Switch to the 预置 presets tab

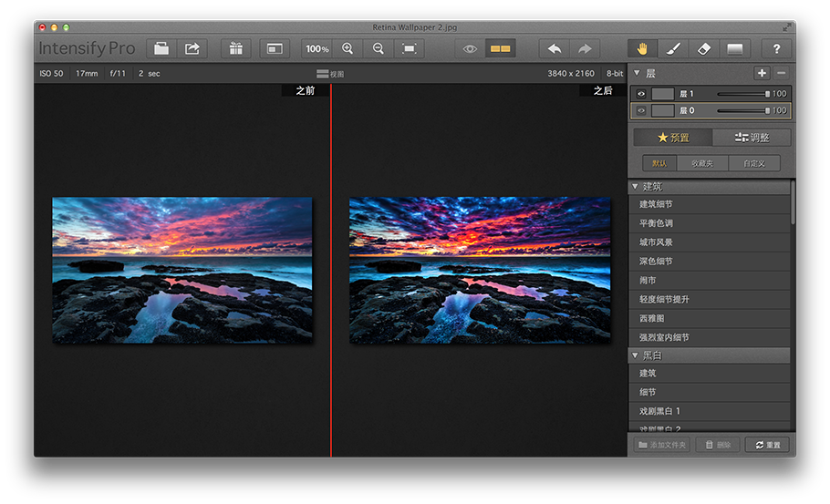click(x=673, y=138)
